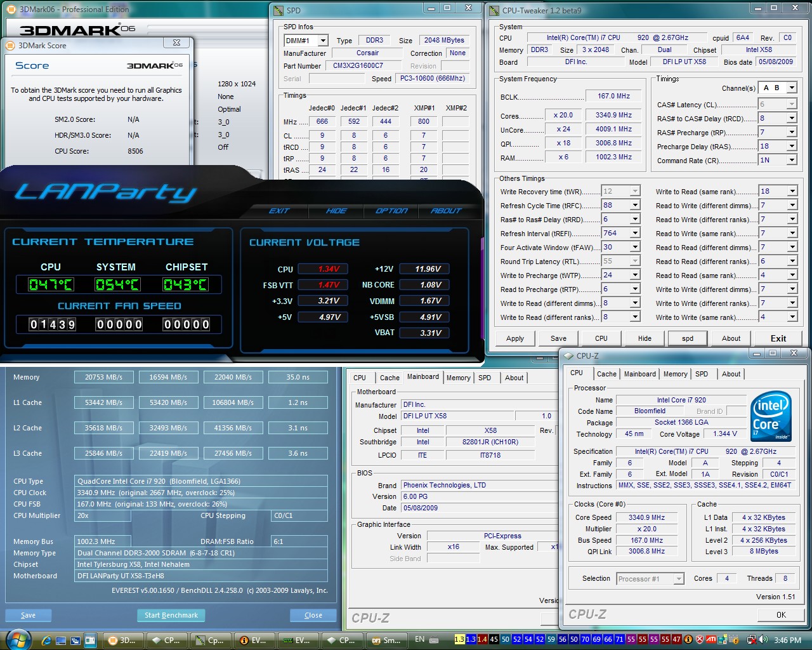Click the volume speaker tray icon

[763, 640]
